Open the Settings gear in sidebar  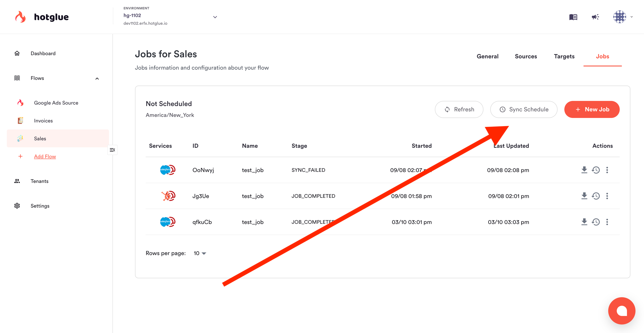point(17,206)
